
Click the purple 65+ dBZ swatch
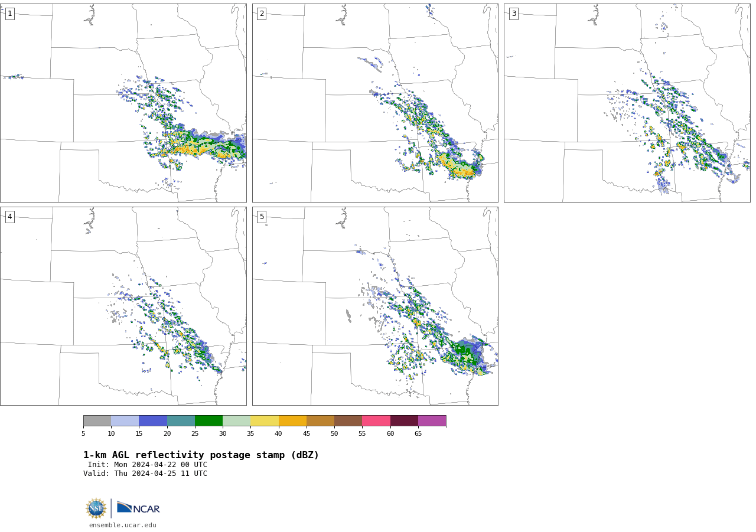(x=432, y=421)
